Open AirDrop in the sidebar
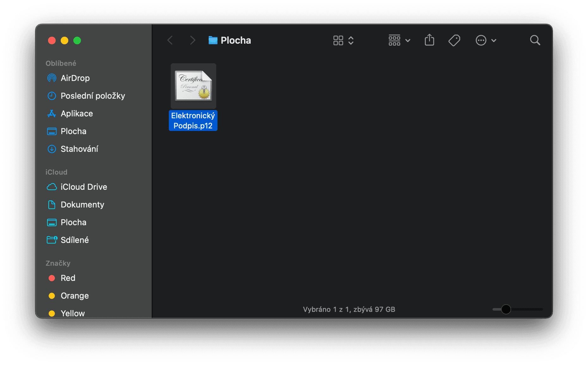Viewport: 588px width, 365px height. pyautogui.click(x=75, y=78)
